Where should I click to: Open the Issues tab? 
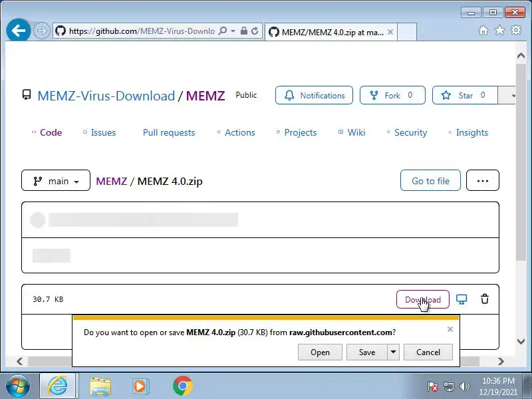click(99, 132)
